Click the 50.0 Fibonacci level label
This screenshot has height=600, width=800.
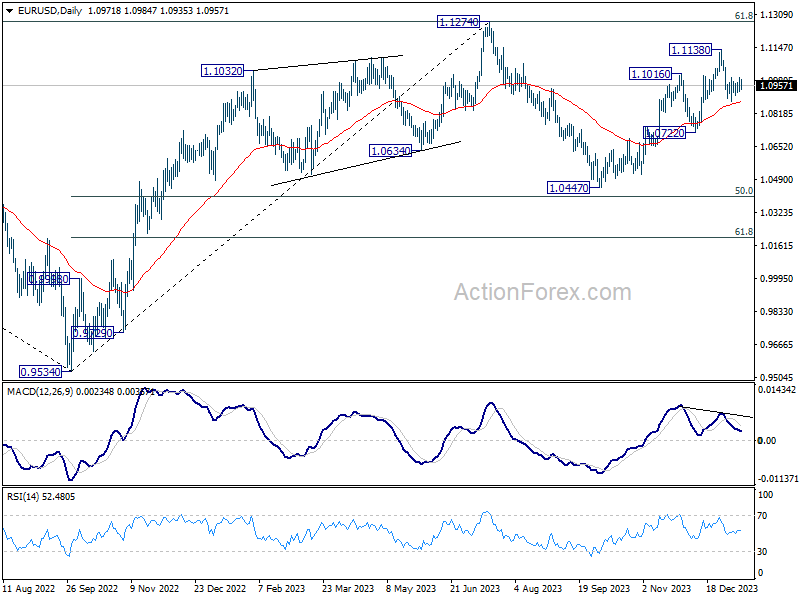pyautogui.click(x=744, y=191)
